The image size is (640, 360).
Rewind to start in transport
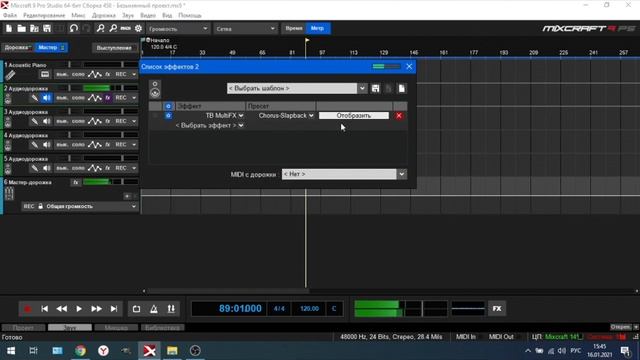coord(44,309)
